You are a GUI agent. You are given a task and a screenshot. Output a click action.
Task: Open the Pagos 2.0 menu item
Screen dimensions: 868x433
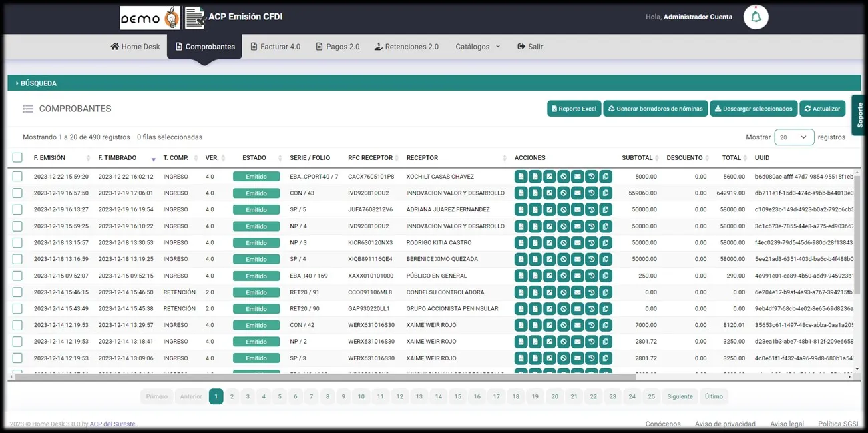(x=338, y=47)
